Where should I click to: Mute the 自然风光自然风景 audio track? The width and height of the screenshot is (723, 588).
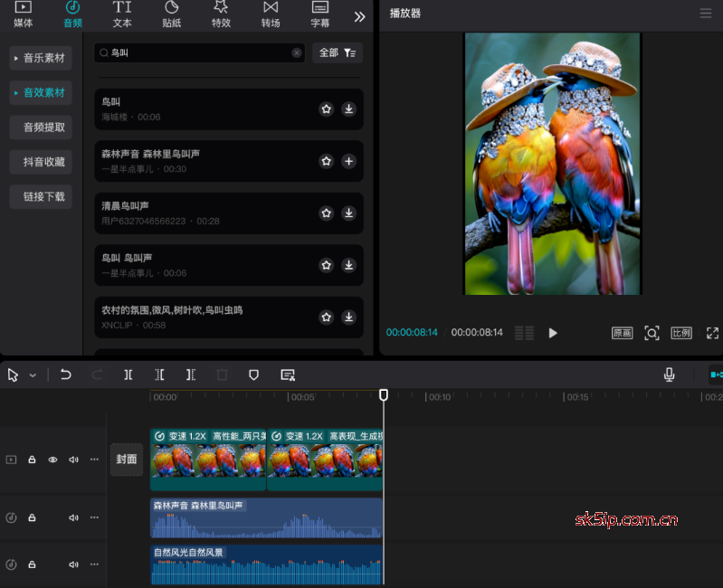(x=73, y=565)
